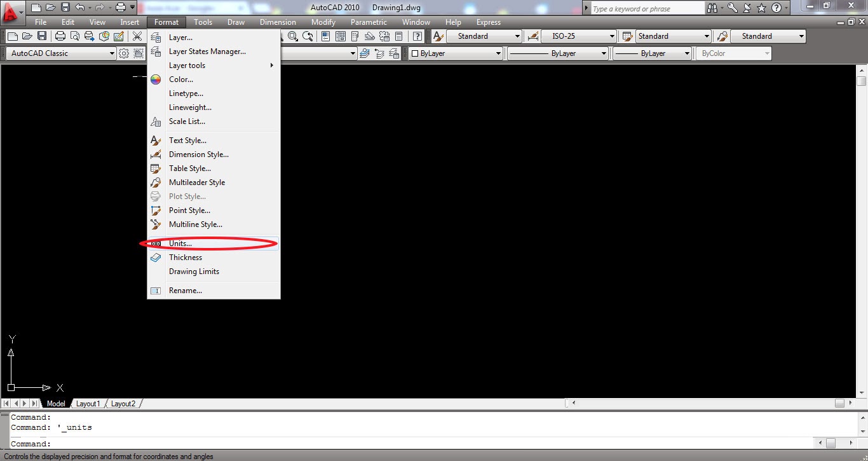Viewport: 868px width, 461px height.
Task: Switch to the Layout2 tab
Action: click(123, 404)
